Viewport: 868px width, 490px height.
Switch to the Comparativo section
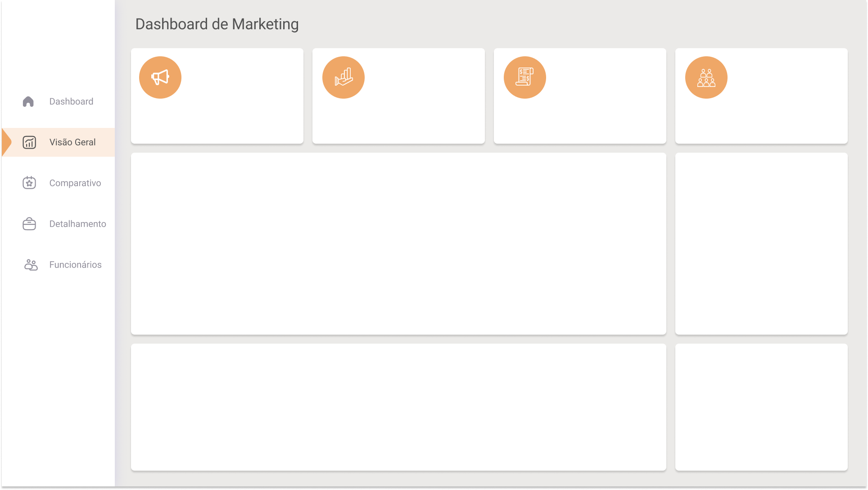tap(75, 183)
